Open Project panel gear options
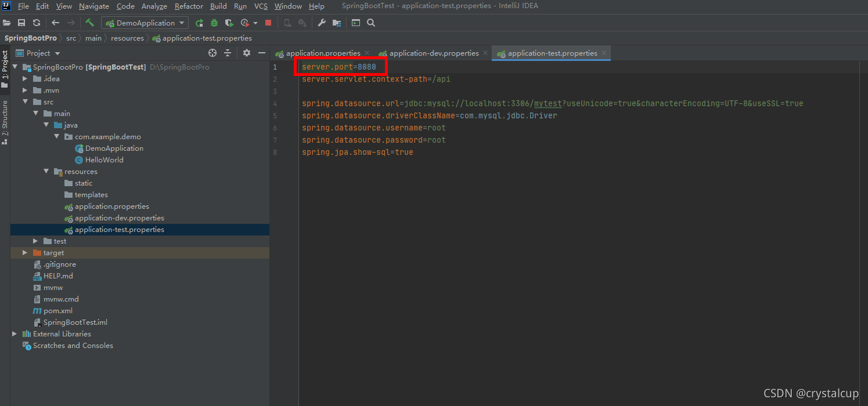Viewport: 868px width, 406px height. coord(247,53)
